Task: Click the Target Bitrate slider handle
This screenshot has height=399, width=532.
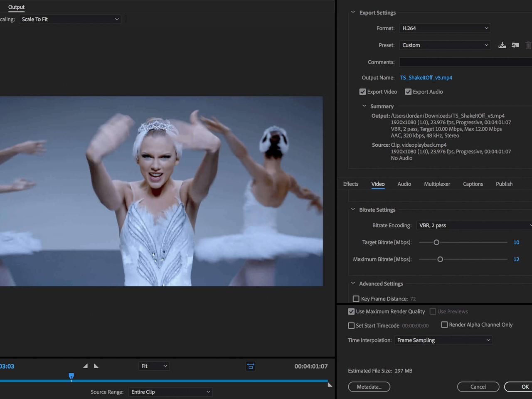Action: [x=436, y=242]
